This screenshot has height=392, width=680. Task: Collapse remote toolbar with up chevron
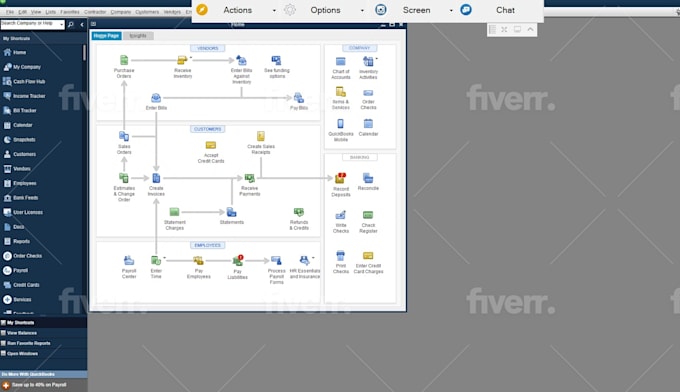point(530,29)
